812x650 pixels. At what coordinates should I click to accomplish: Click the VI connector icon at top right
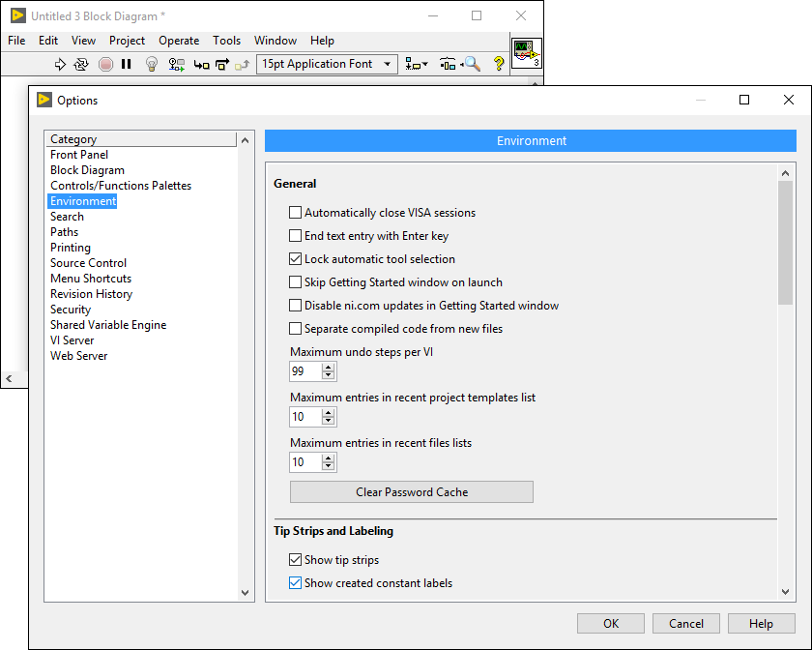tap(527, 53)
